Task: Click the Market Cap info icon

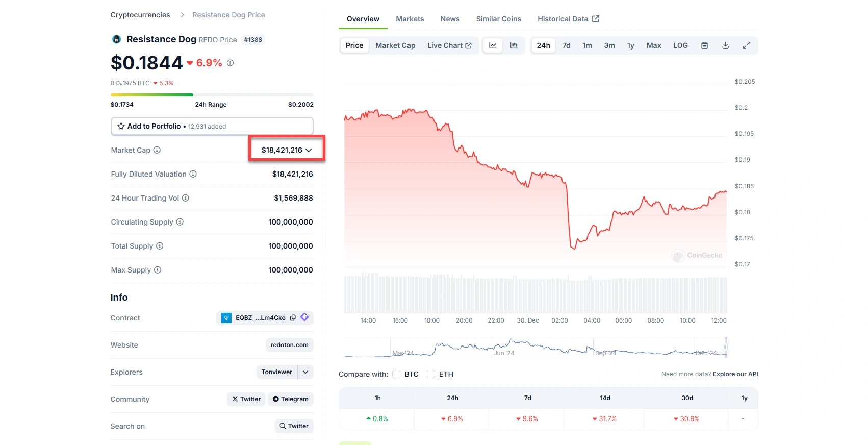Action: click(157, 150)
